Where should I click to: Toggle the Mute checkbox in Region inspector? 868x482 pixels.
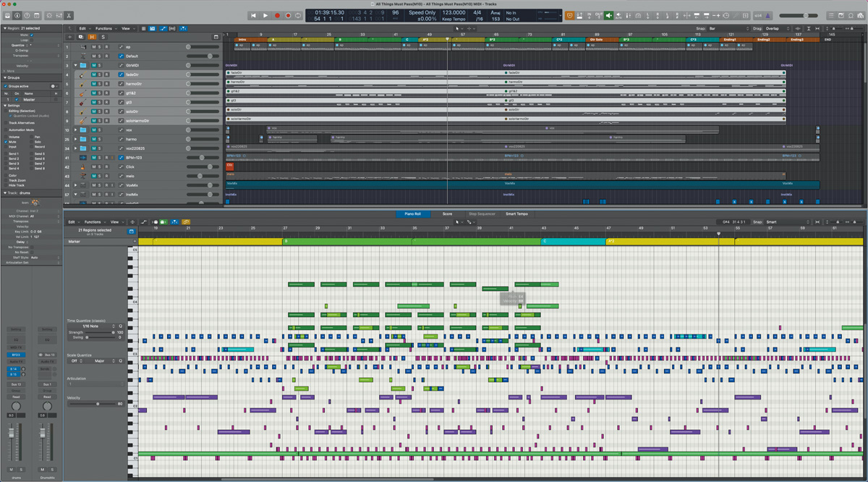pos(32,35)
